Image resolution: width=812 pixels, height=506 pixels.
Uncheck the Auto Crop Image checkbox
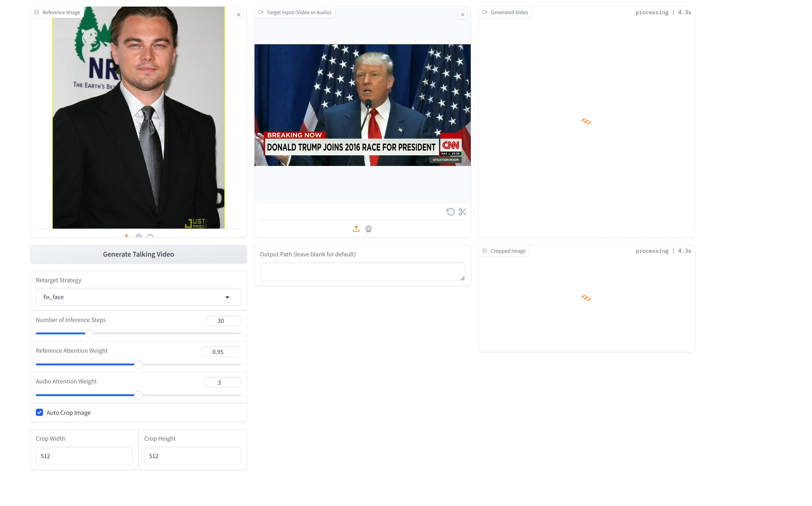coord(39,412)
